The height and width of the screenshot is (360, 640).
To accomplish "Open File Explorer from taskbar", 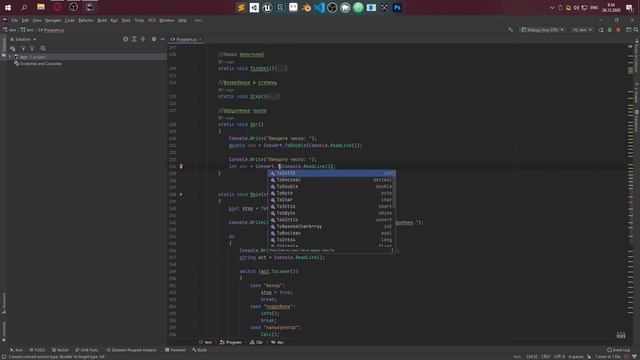I will [x=41, y=7].
